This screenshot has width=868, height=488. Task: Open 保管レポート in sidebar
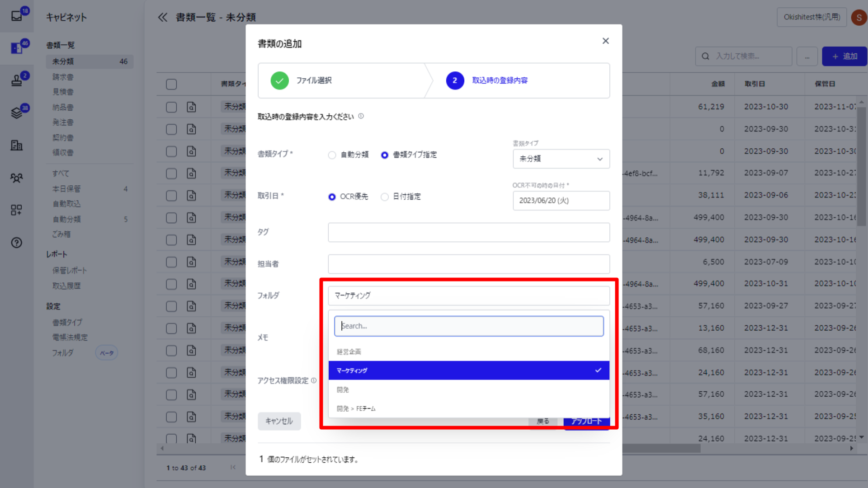coord(70,270)
